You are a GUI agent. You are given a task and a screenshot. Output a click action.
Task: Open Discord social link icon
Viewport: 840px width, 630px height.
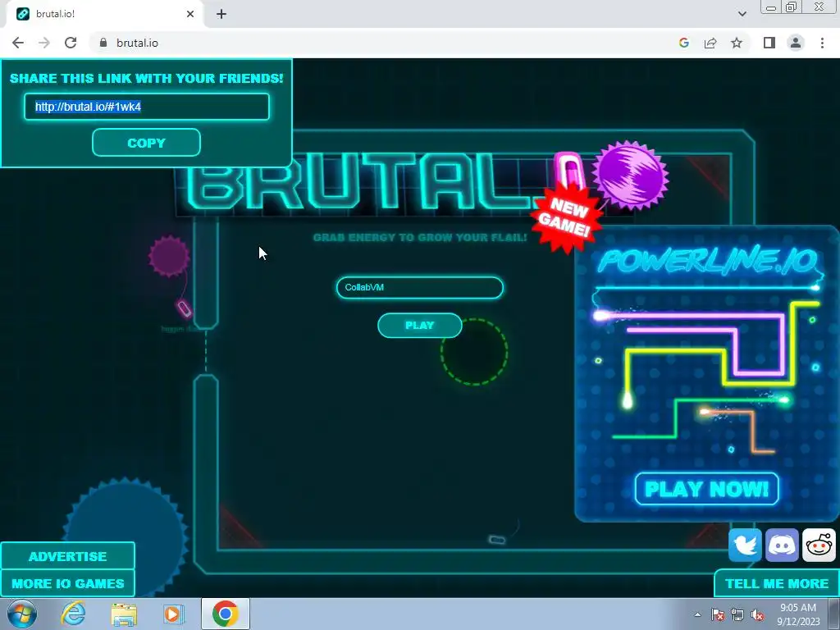coord(782,545)
